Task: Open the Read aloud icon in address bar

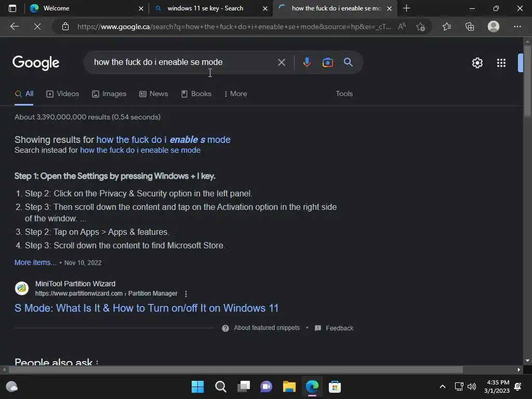Action: click(402, 26)
